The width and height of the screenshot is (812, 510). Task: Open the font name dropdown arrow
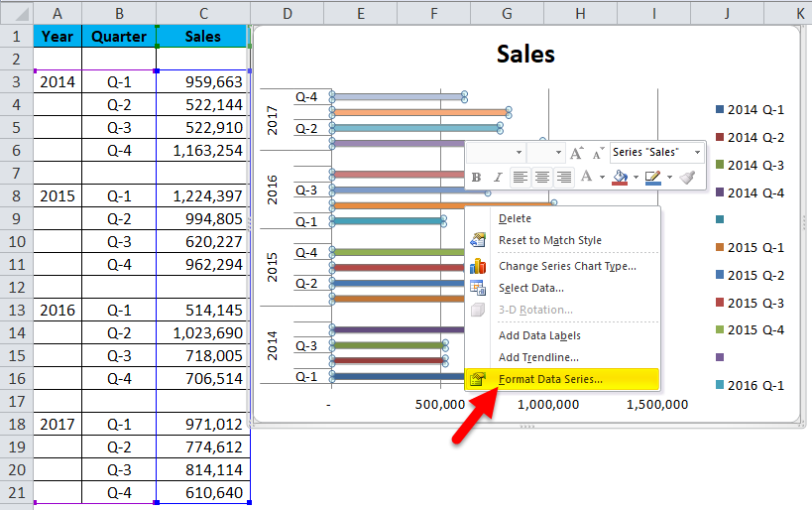[519, 153]
